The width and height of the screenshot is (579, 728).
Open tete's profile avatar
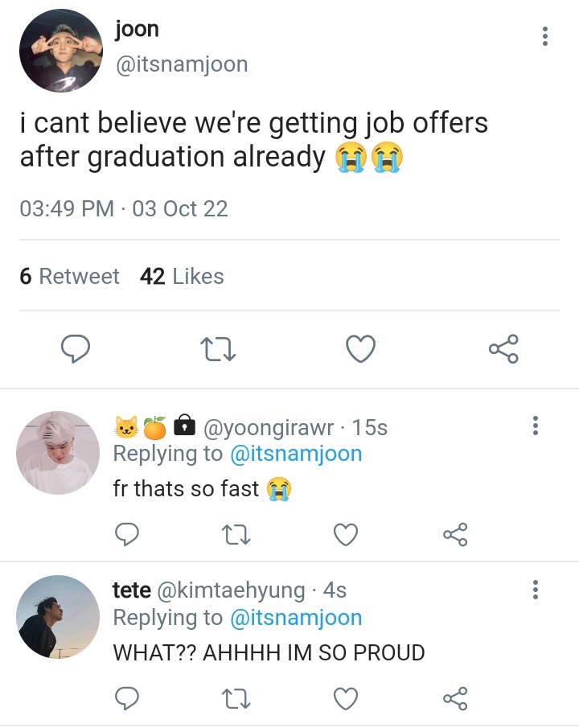coord(58,616)
